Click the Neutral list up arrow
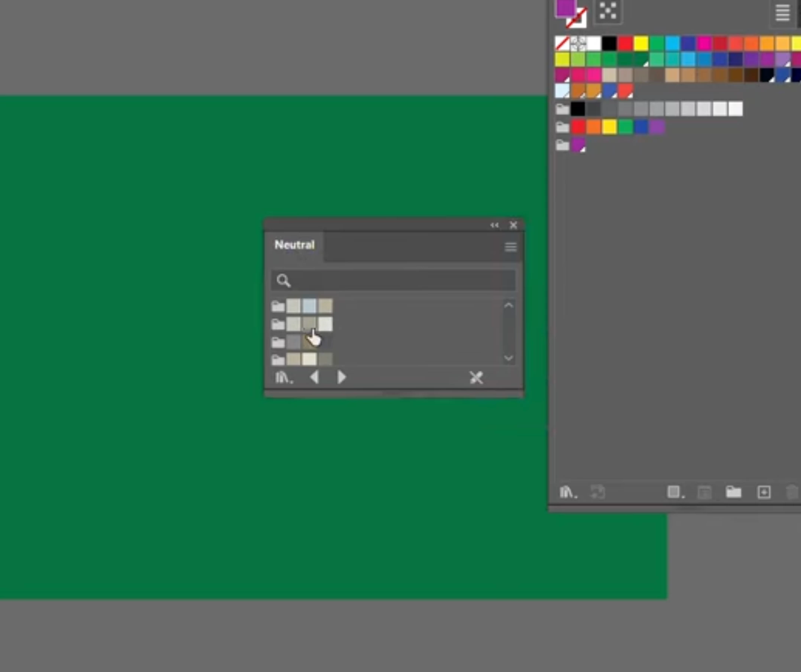The height and width of the screenshot is (672, 801). click(x=509, y=305)
